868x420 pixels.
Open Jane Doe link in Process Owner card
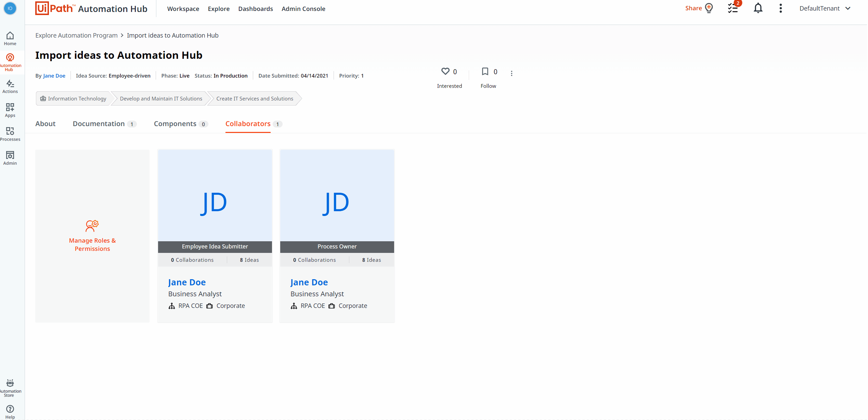click(309, 282)
